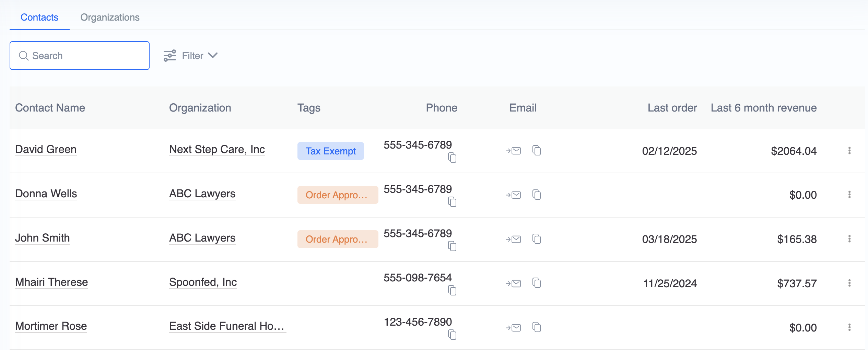The height and width of the screenshot is (350, 868).
Task: Sort by Last order column header
Action: pyautogui.click(x=672, y=108)
